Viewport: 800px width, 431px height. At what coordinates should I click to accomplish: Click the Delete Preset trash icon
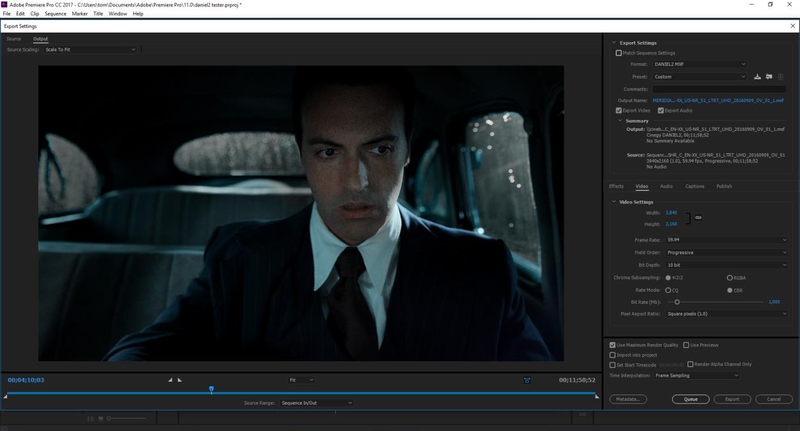[x=780, y=77]
